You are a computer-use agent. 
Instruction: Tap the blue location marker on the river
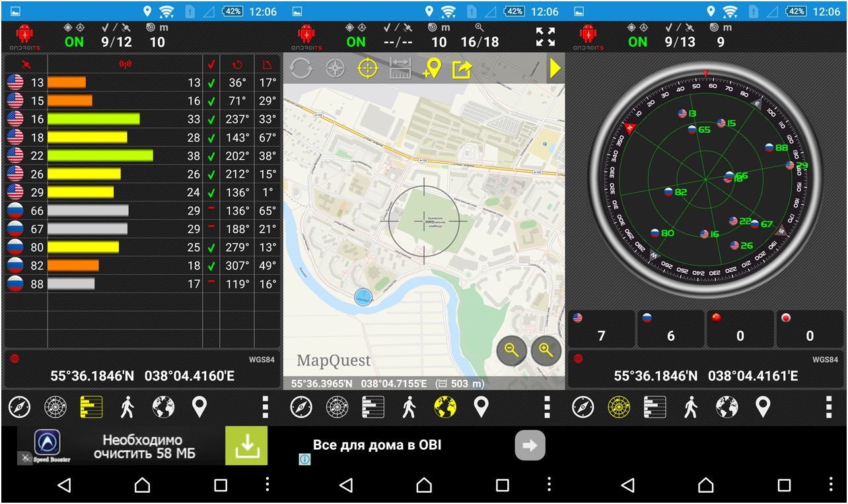pos(363,298)
